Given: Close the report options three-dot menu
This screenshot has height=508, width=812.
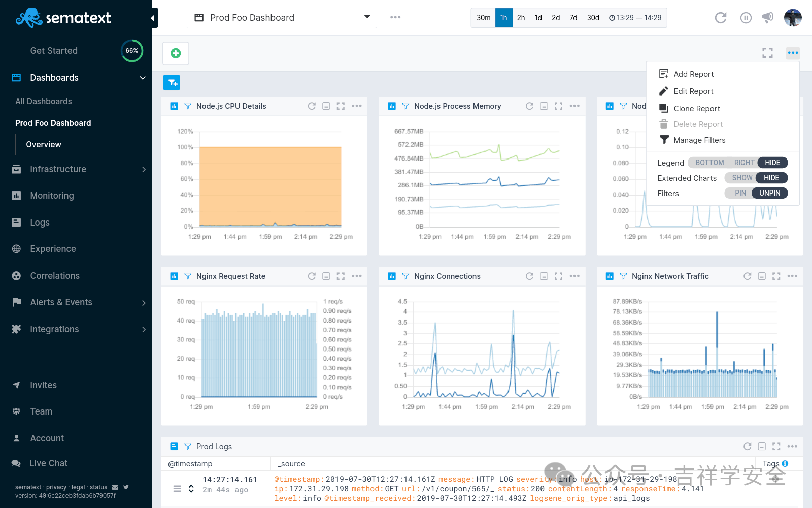Looking at the screenshot, I should click(793, 53).
